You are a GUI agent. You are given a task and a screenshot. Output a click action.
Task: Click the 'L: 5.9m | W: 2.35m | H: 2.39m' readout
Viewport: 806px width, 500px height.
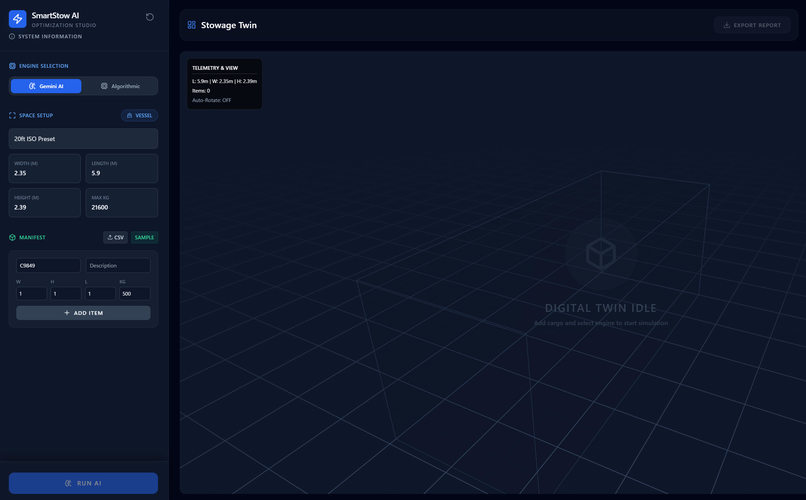pyautogui.click(x=224, y=81)
